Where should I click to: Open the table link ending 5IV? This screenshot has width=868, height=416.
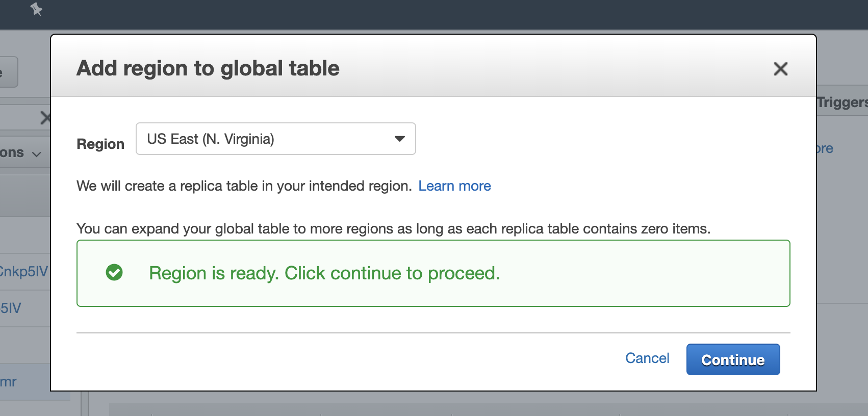[x=11, y=308]
